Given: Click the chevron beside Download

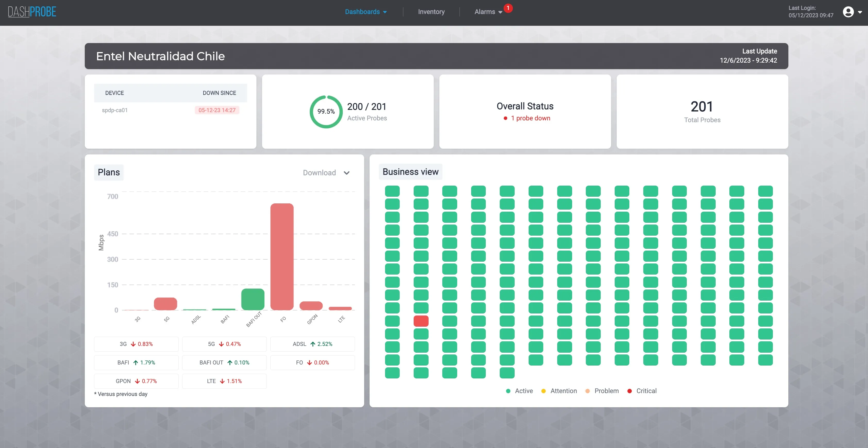Looking at the screenshot, I should (347, 173).
